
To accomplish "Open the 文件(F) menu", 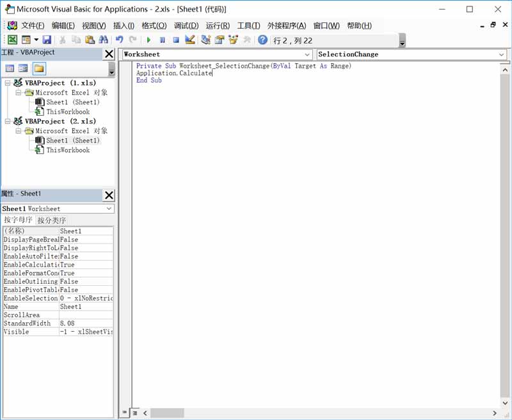I will tap(33, 26).
